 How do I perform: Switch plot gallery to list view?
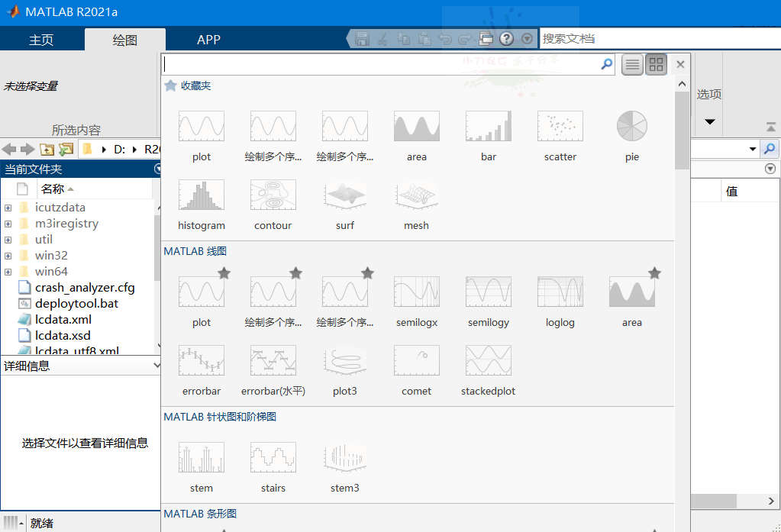coord(632,65)
